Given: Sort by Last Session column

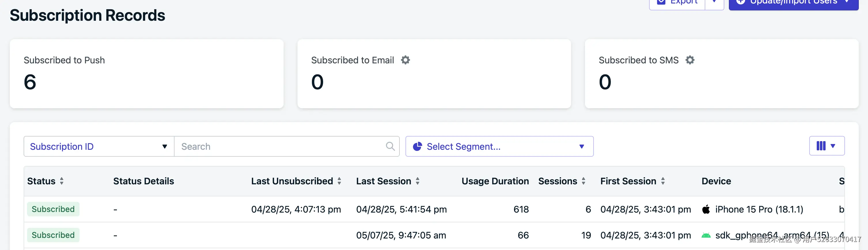Looking at the screenshot, I should point(418,181).
